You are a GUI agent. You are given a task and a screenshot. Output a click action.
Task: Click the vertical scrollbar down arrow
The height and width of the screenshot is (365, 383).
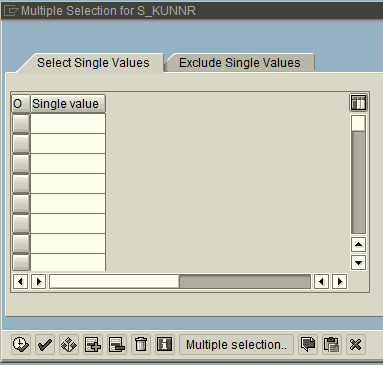tap(358, 263)
